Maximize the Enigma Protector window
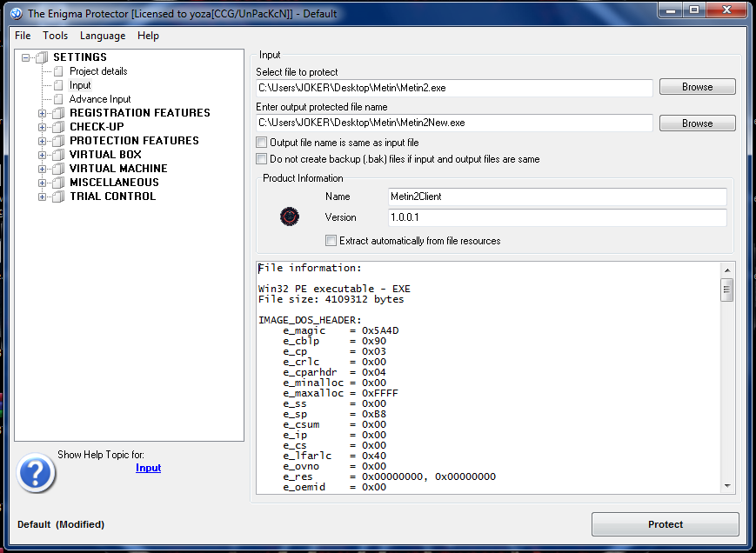Screen dimensions: 756x553 tap(694, 10)
